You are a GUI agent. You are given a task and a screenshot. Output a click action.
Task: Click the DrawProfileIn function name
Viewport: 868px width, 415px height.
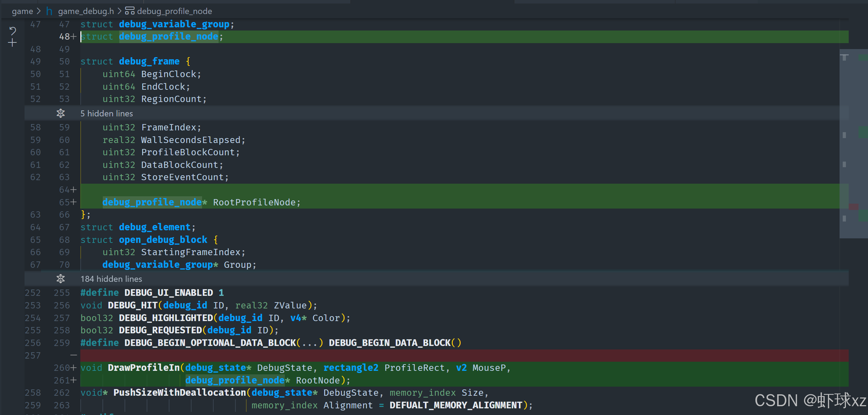pos(143,368)
